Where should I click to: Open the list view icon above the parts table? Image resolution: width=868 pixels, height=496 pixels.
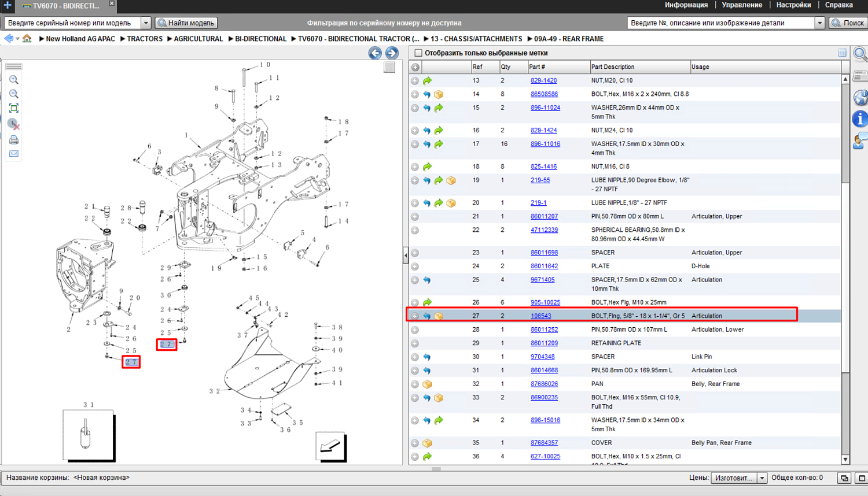pos(842,53)
